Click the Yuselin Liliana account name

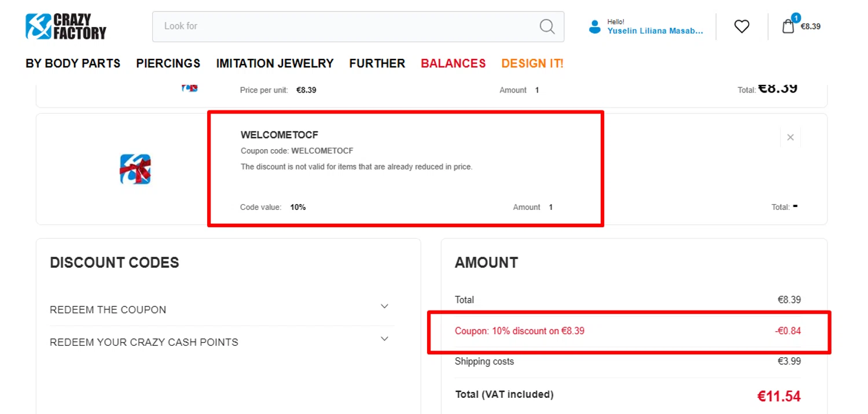tap(655, 31)
